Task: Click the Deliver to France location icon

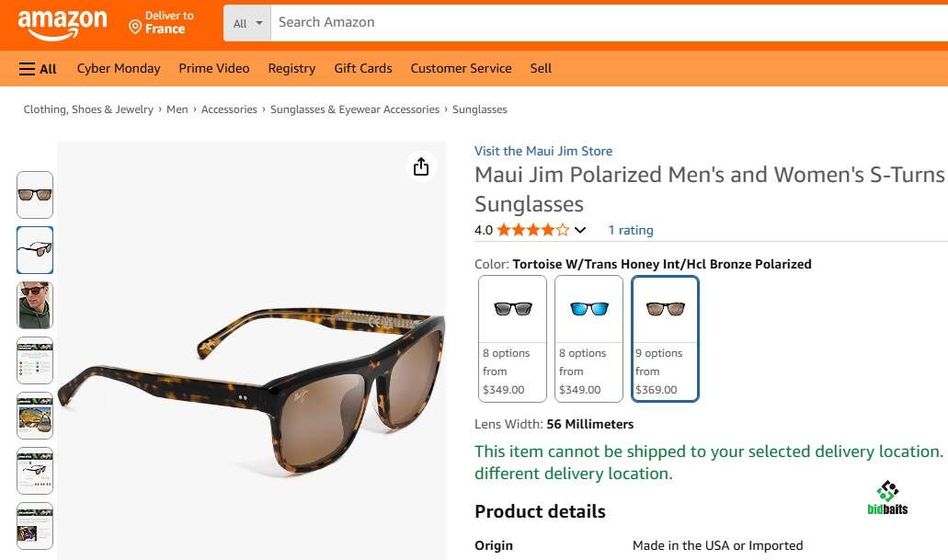Action: click(135, 28)
